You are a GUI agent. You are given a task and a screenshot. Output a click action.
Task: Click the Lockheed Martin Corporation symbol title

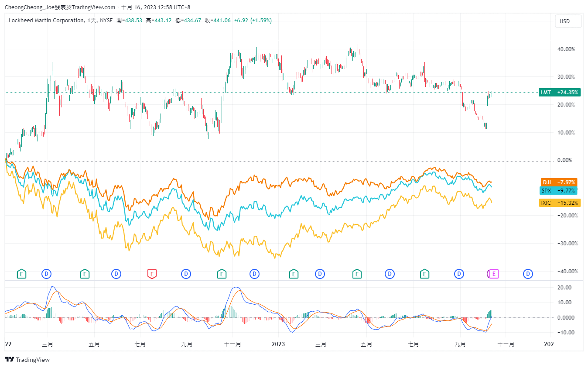click(46, 21)
